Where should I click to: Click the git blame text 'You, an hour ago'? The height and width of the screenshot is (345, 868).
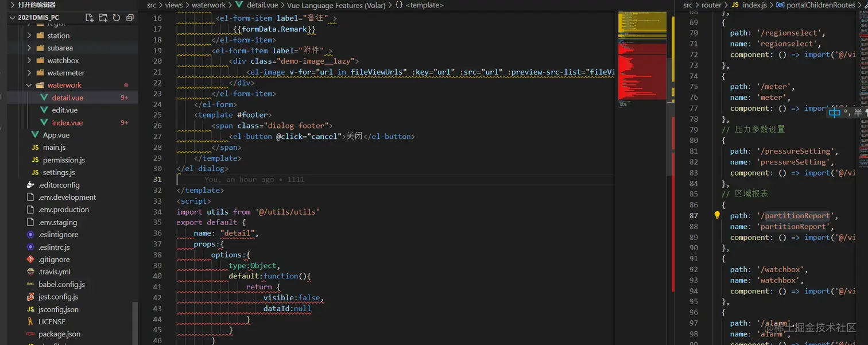pyautogui.click(x=239, y=180)
